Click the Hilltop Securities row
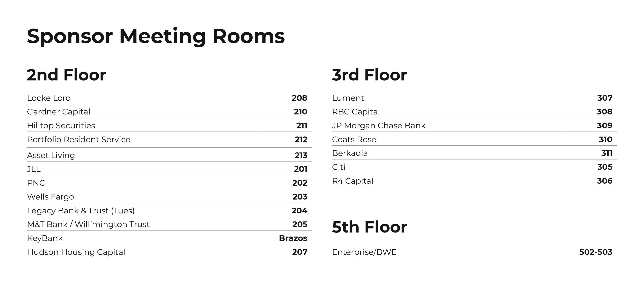 [169, 125]
